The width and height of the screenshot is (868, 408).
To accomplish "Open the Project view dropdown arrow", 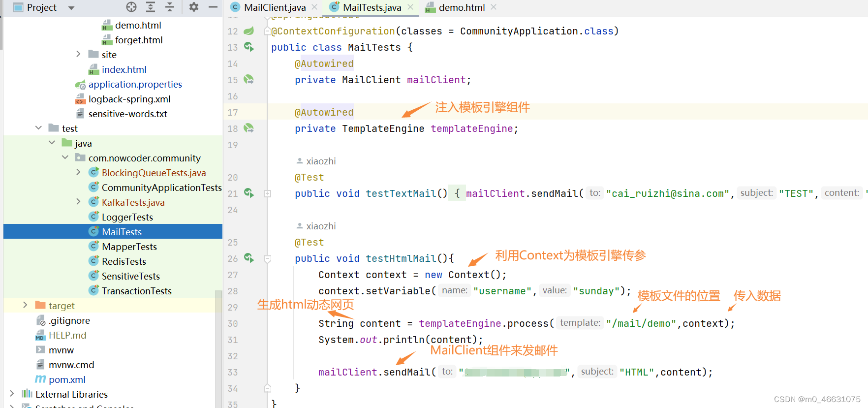I will [x=71, y=8].
